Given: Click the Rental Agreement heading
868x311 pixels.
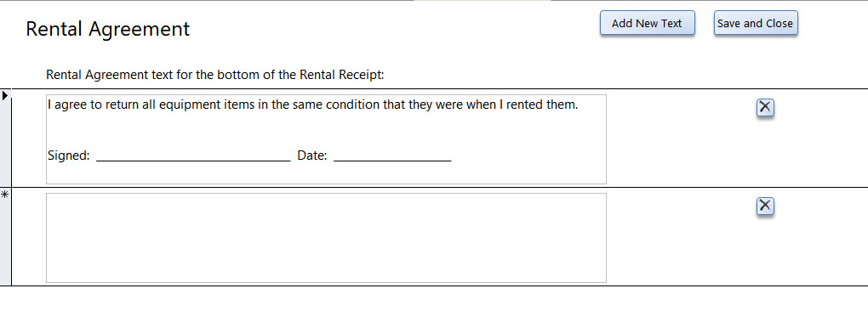Looking at the screenshot, I should (108, 29).
